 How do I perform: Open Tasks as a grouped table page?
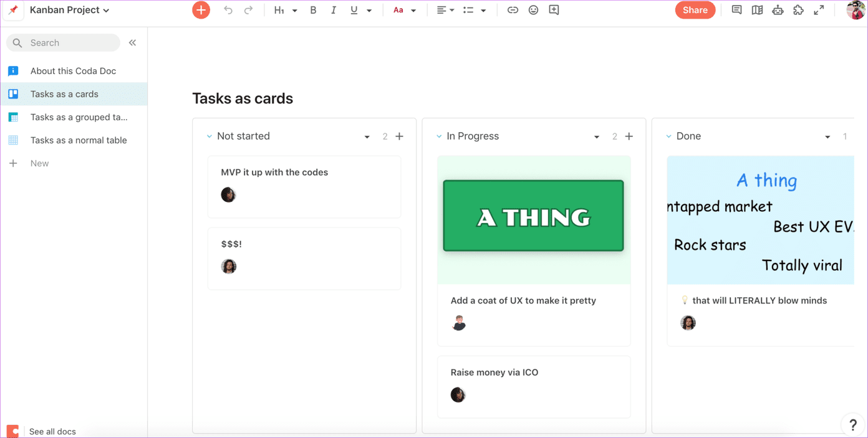click(x=74, y=117)
